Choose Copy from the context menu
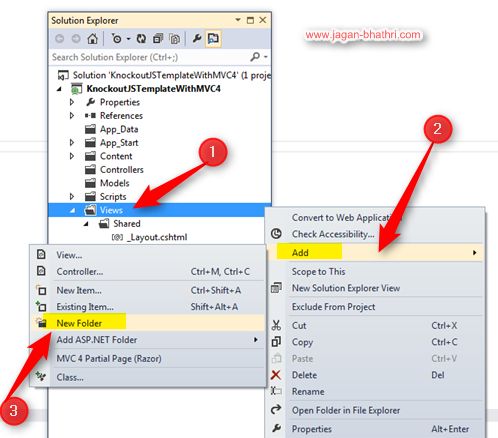 375,342
